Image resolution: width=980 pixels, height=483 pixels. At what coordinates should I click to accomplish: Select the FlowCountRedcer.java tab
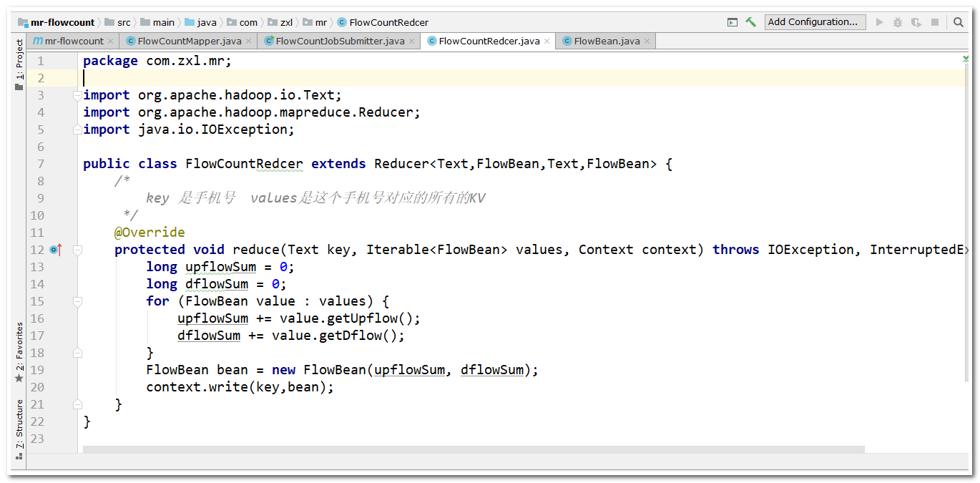tap(489, 42)
